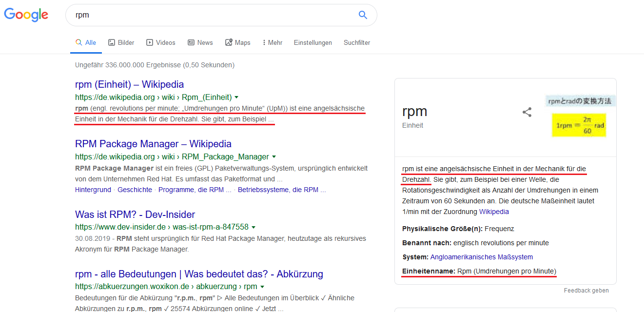Click the 30.08.2019 date snippet
The height and width of the screenshot is (312, 644).
coord(93,239)
